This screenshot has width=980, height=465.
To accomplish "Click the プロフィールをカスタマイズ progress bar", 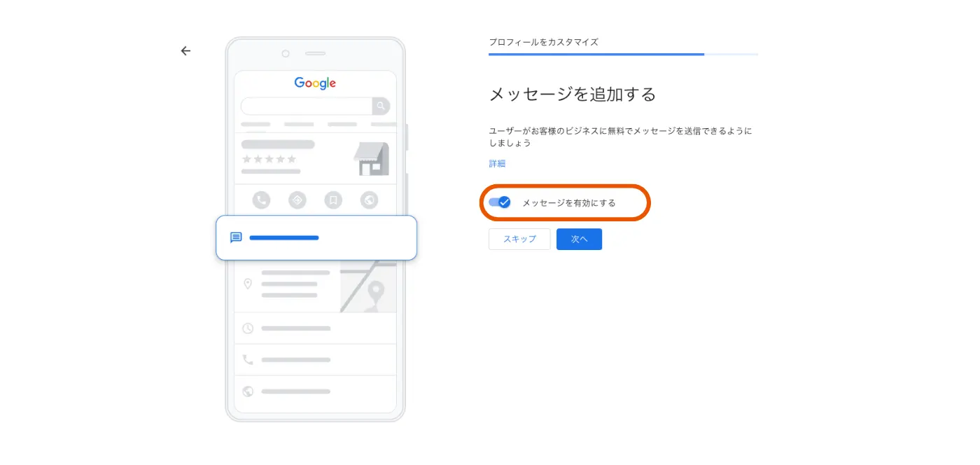I will 623,54.
